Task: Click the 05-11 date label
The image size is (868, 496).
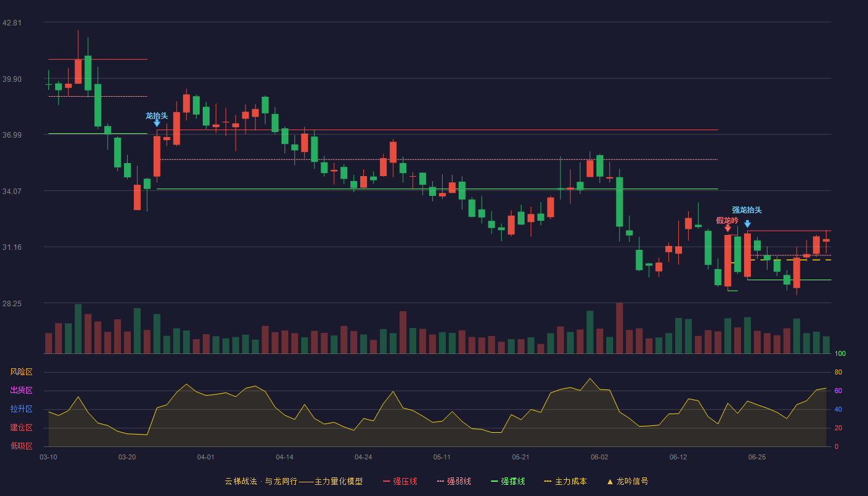Action: (x=442, y=457)
